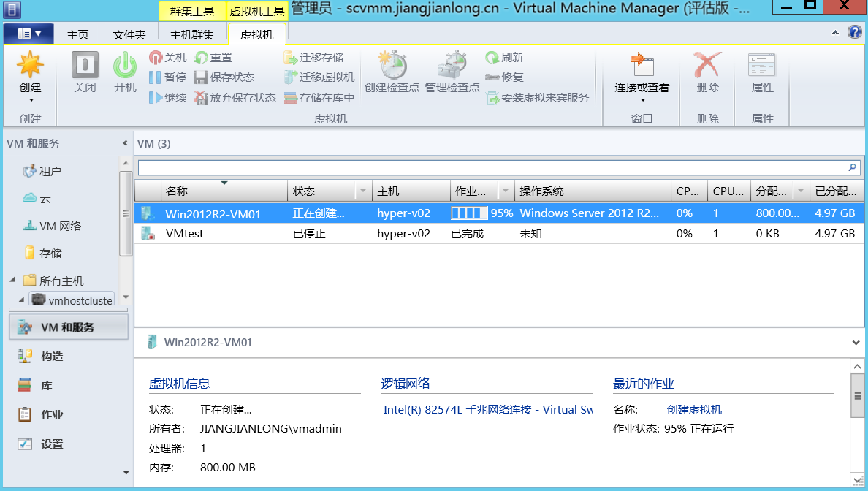Switch to the Virtual Machine (虚拟机) tab
The image size is (868, 491).
click(x=257, y=34)
